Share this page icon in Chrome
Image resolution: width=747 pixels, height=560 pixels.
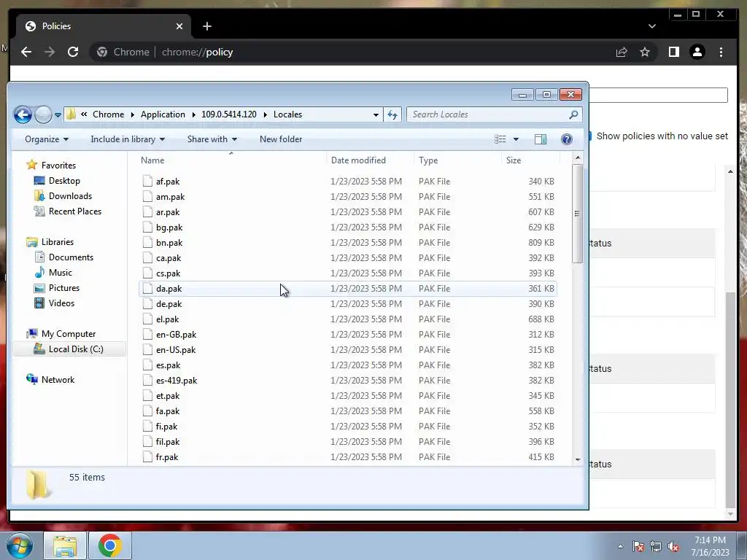622,52
